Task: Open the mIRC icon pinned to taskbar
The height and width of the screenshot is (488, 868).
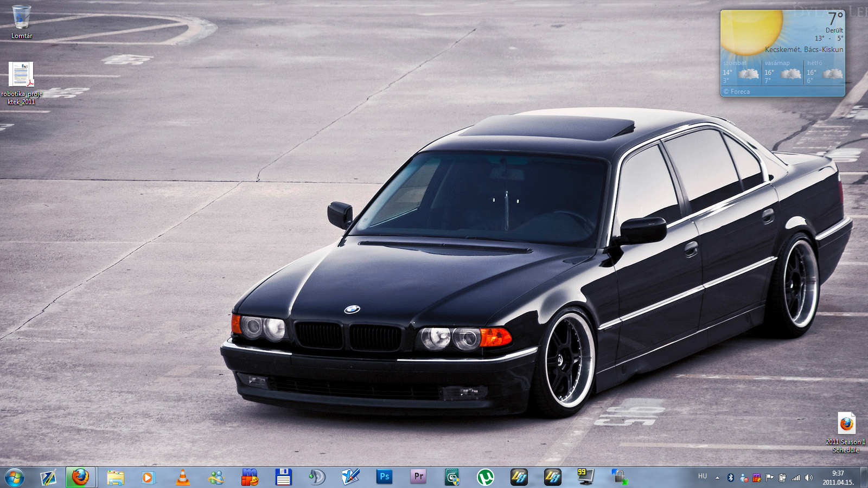Action: coord(250,478)
